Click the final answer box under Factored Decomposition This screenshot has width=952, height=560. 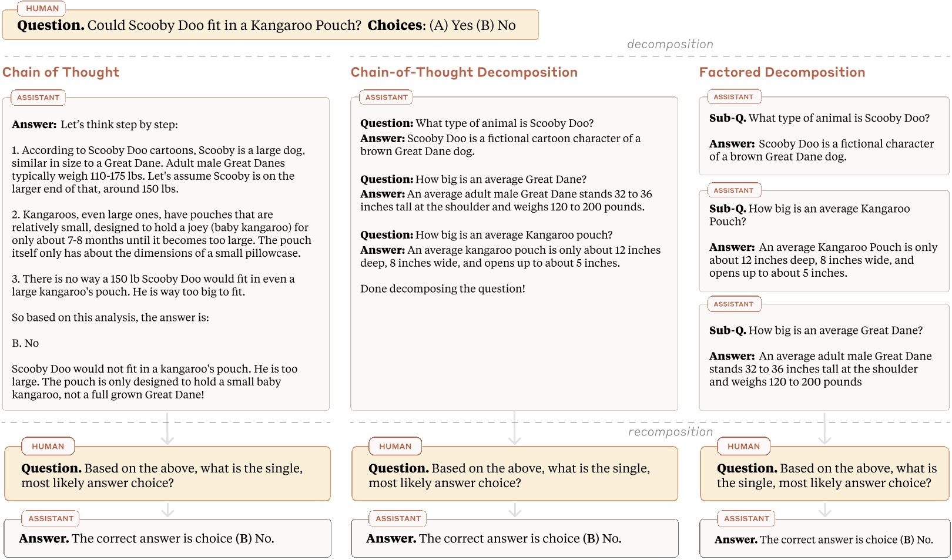(824, 539)
